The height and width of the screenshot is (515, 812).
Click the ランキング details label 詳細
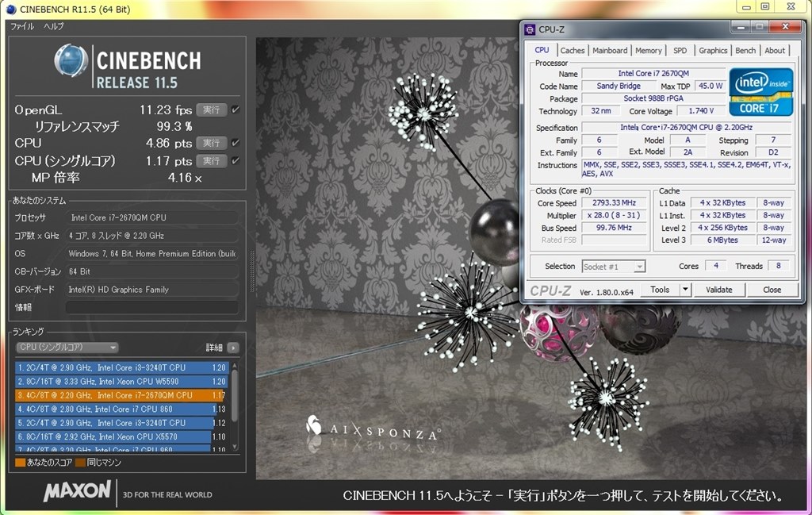(x=214, y=348)
